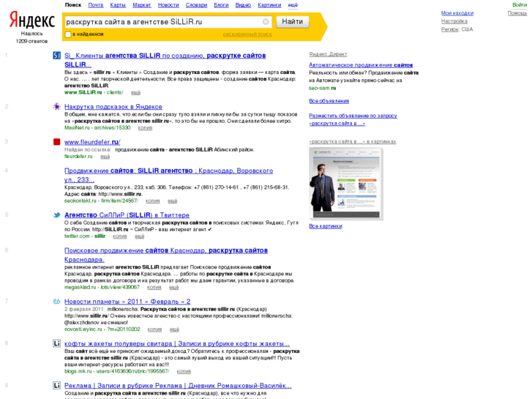Open result 'кофты жакеты полуверы свитара'
Viewport: 532px width, 399px height.
pyautogui.click(x=177, y=343)
